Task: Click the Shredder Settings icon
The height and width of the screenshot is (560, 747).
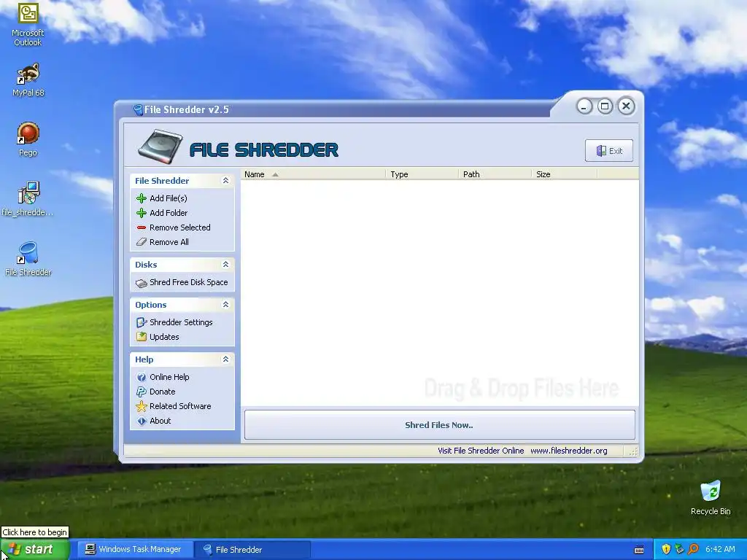Action: coord(142,322)
